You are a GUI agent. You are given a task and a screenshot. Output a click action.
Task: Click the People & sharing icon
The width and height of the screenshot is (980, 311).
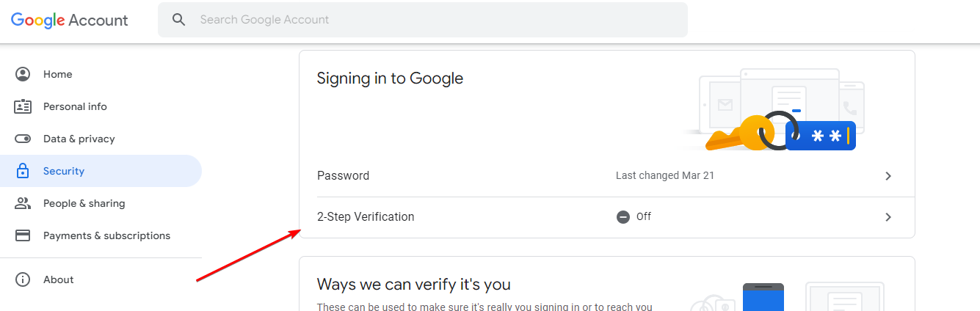[23, 203]
